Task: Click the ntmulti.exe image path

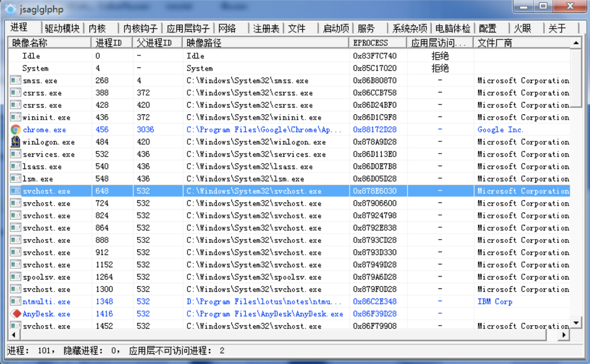Action: 264,301
